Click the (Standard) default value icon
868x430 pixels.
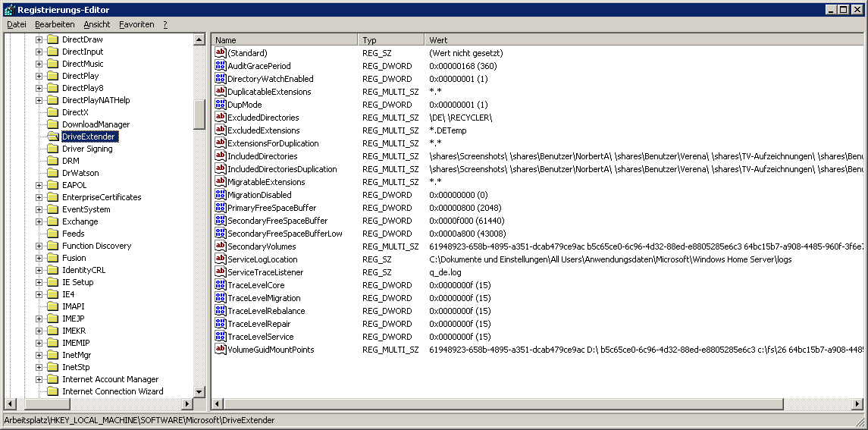221,53
